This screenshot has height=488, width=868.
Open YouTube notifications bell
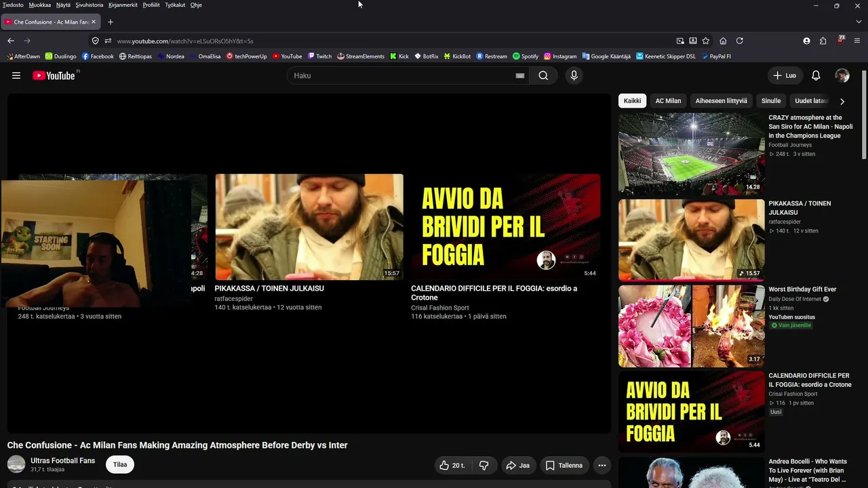816,75
